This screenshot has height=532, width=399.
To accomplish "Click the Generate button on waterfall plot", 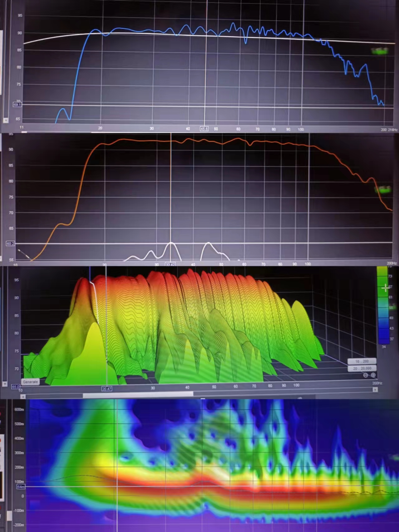I will coord(30,382).
